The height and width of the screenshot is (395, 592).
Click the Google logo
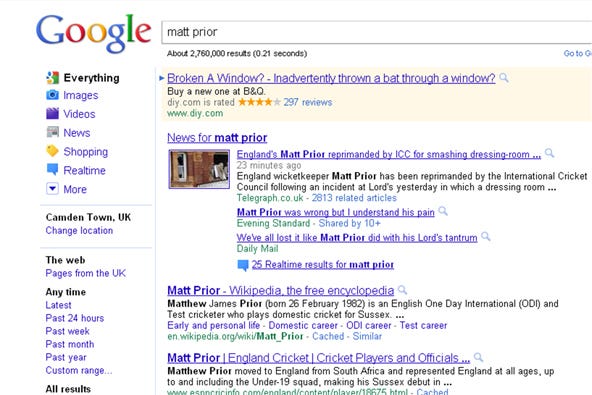[94, 33]
